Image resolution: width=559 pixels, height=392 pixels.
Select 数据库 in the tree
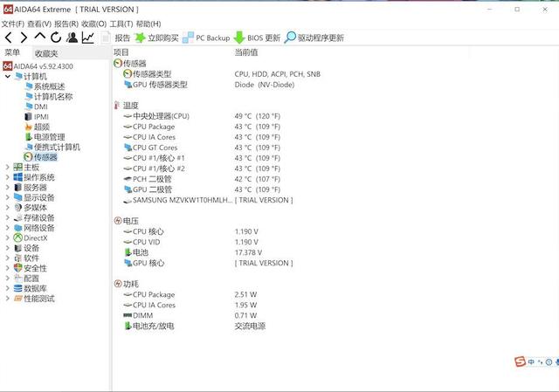pos(31,288)
